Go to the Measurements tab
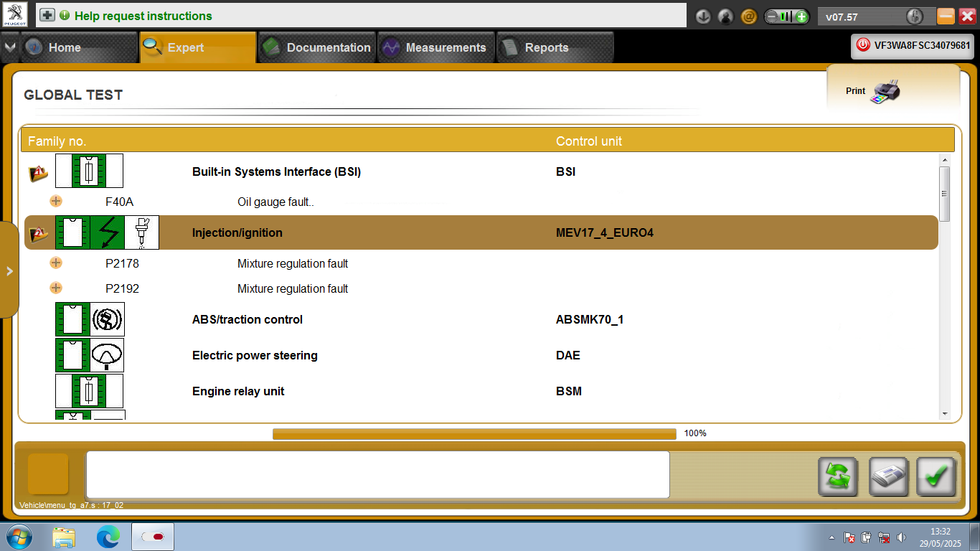The height and width of the screenshot is (551, 980). [x=436, y=47]
